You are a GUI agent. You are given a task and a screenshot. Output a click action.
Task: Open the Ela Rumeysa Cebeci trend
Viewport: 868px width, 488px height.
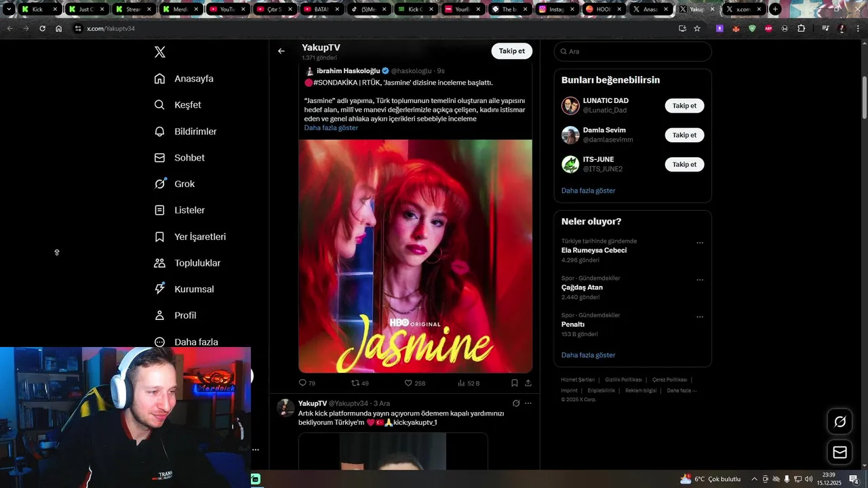pos(593,250)
